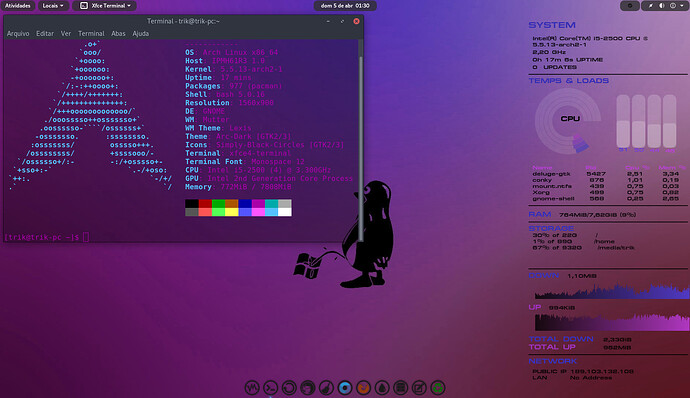The height and width of the screenshot is (398, 690).
Task: Click the OS line reading Arch Linux x86_64
Action: coord(231,52)
